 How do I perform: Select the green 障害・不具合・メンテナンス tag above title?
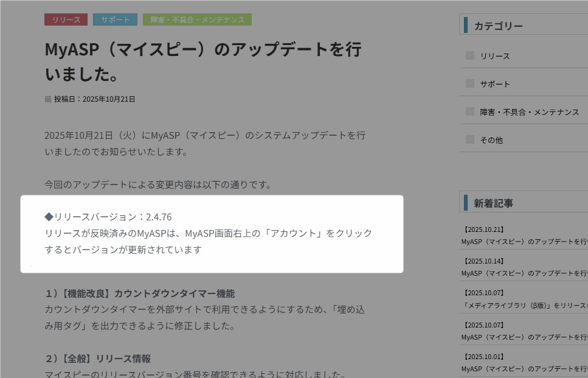click(x=197, y=19)
